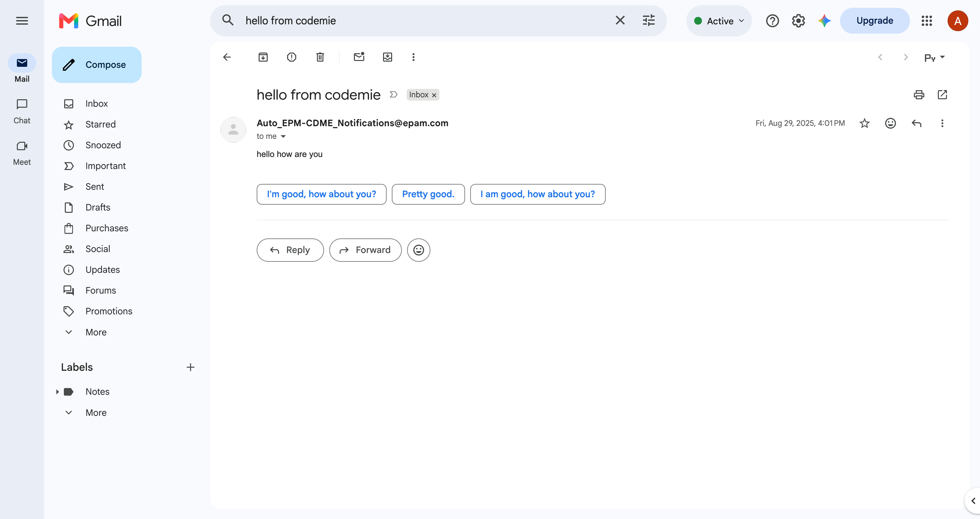Switch to the Chat tab
The image size is (980, 519).
click(22, 112)
